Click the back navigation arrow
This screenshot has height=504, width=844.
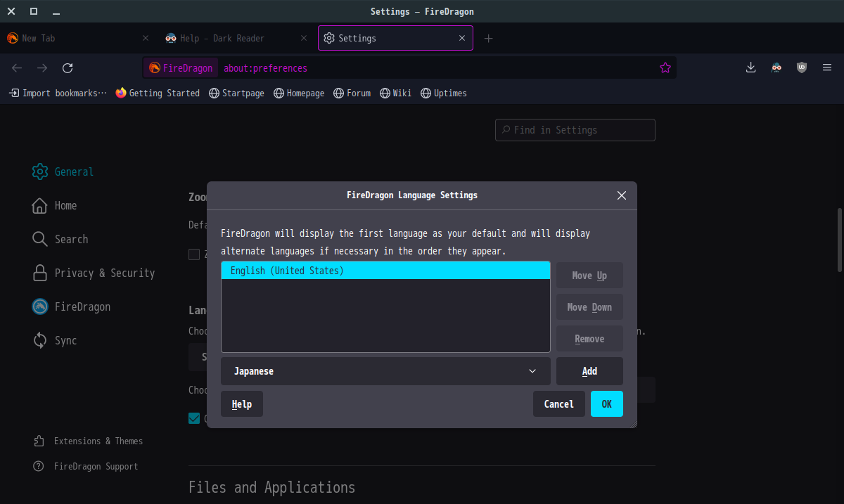tap(17, 68)
